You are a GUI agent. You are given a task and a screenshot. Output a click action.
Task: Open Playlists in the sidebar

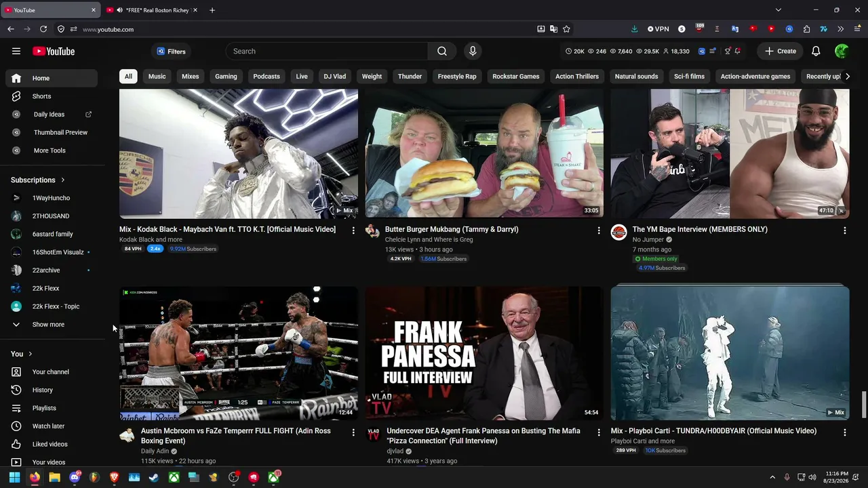[52, 408]
